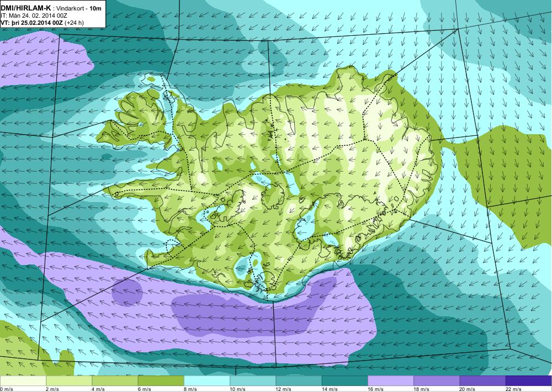Click the '4 m/s' legend label
552x392 pixels.
click(x=99, y=389)
